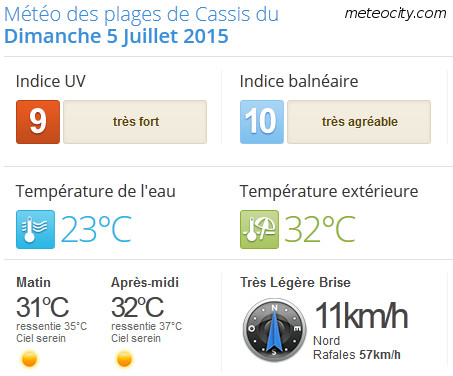Screen dimensions: 453x376
Task: Click the 'Après-midi' forecast heading
Action: pos(145,282)
